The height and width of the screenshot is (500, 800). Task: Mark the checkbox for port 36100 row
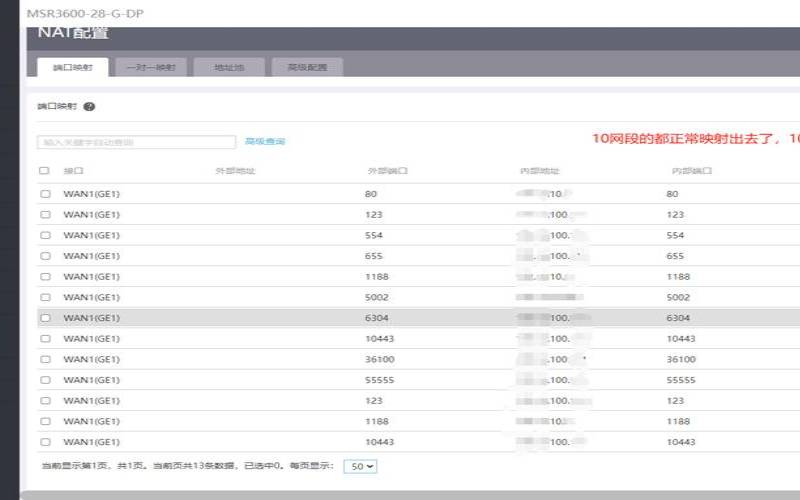[45, 359]
